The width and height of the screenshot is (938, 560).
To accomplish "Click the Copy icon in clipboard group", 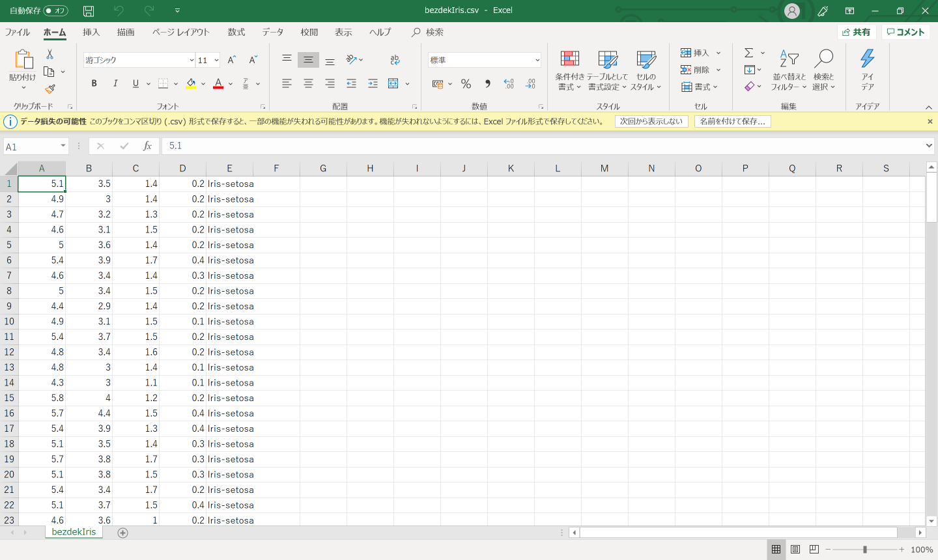I will (49, 72).
